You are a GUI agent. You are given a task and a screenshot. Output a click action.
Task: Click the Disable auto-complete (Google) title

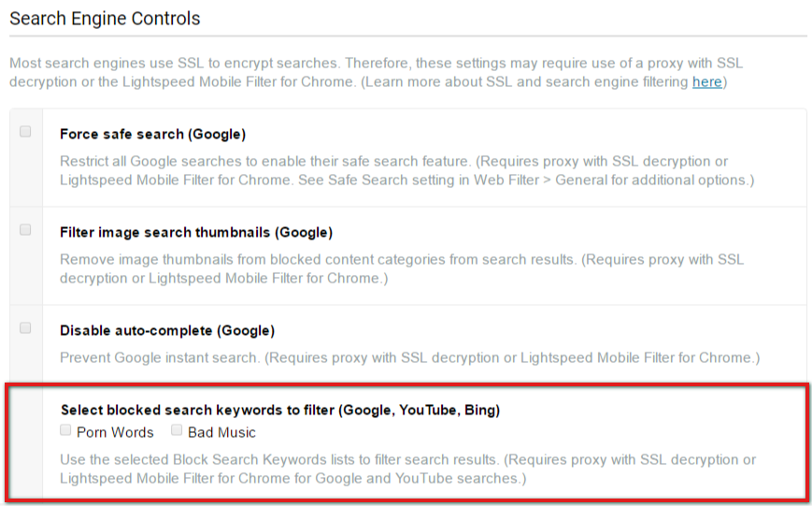[x=167, y=331]
